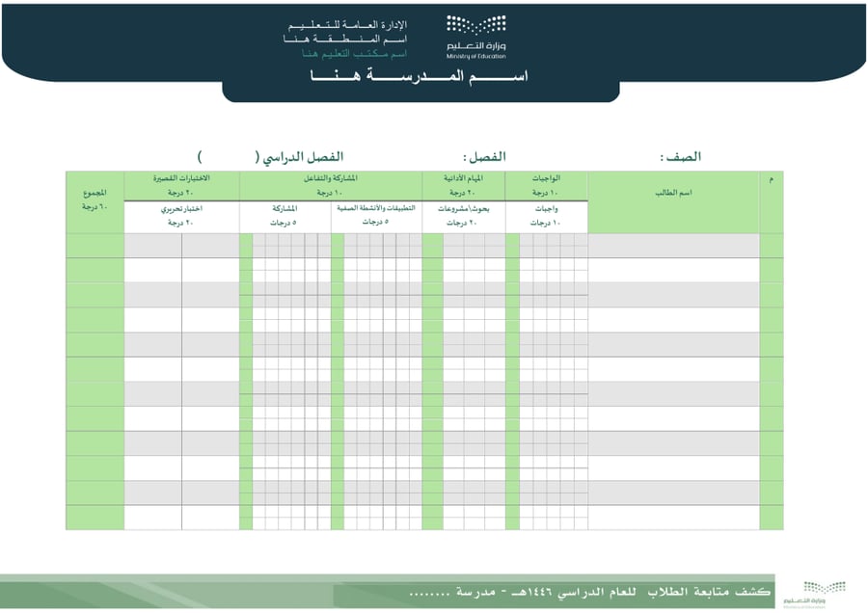The height and width of the screenshot is (613, 868).
Task: Click the "الواجبات ١٠ درجة" column header
Action: point(546,185)
